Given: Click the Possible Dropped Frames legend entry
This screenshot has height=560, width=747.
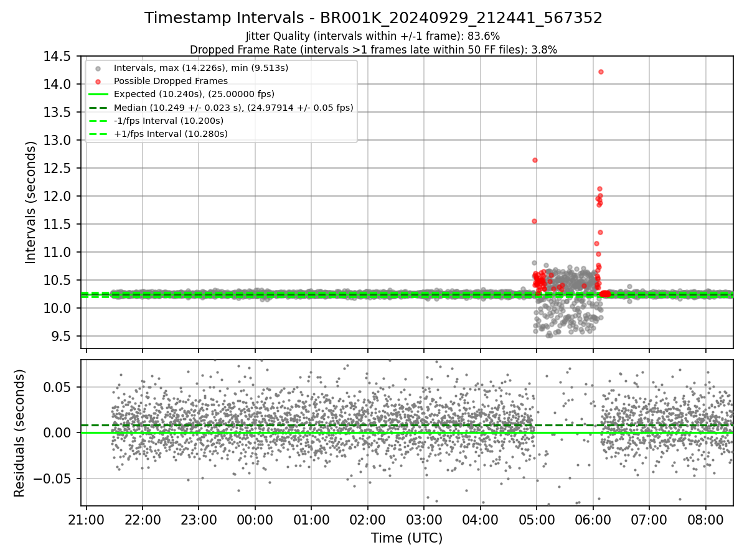Looking at the screenshot, I should [x=171, y=81].
